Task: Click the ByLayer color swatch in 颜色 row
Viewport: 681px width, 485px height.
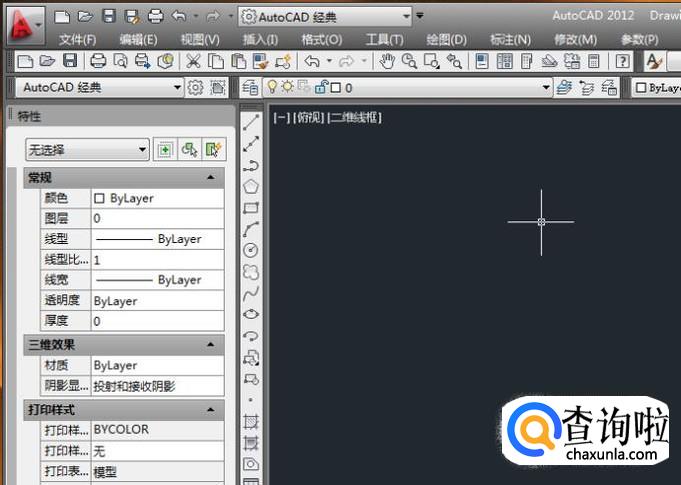Action: point(99,198)
